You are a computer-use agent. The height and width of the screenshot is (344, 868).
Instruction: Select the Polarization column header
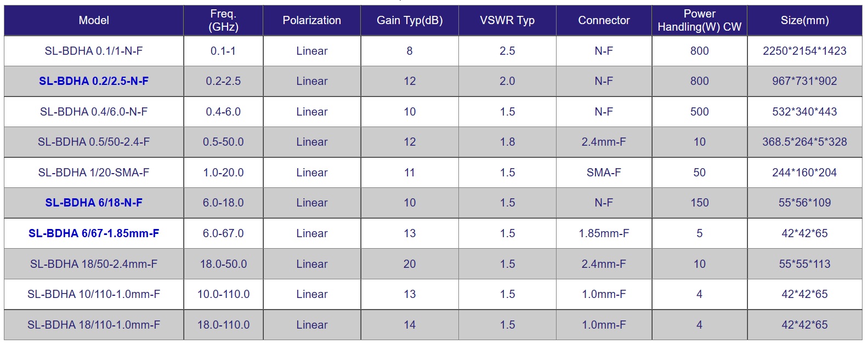[311, 20]
